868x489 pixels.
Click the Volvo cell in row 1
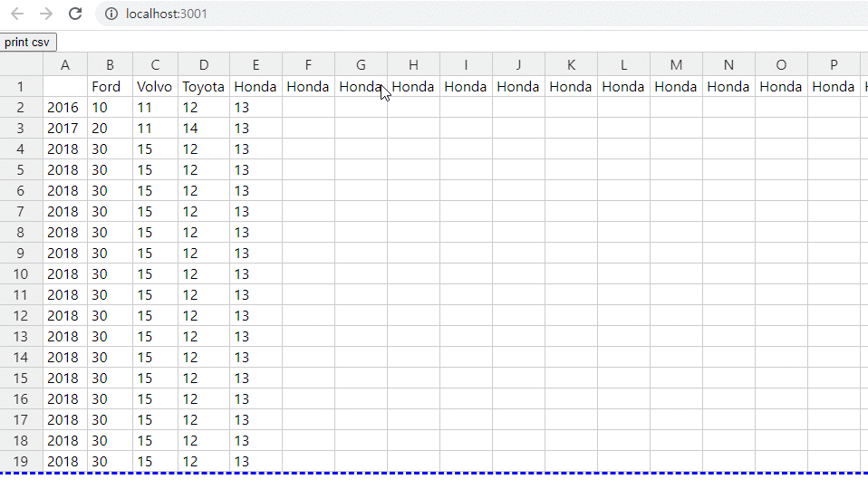(156, 87)
